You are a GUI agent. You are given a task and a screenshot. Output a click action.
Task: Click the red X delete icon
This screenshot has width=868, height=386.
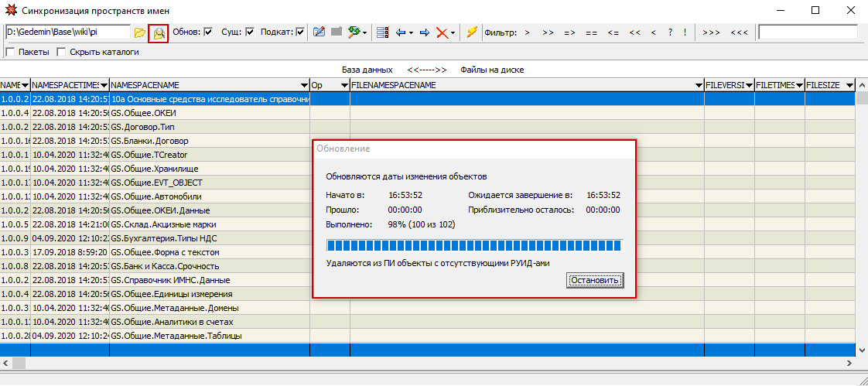442,32
